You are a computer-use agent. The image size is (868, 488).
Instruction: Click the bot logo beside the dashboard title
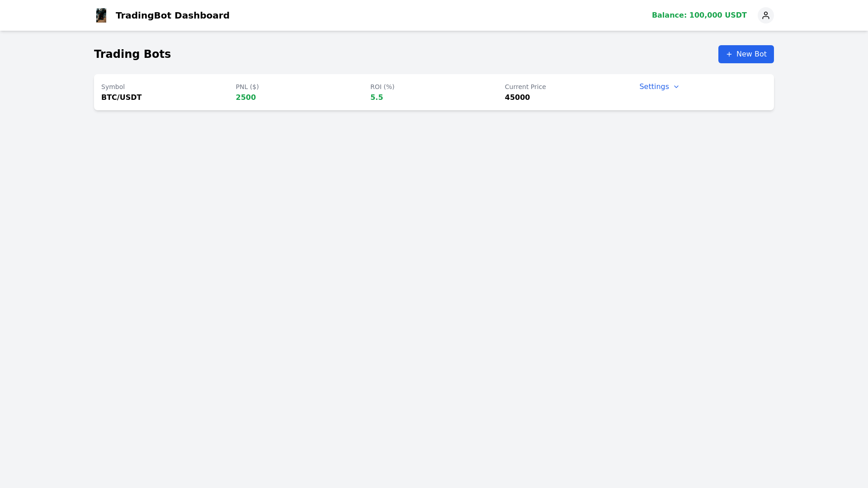pos(101,15)
